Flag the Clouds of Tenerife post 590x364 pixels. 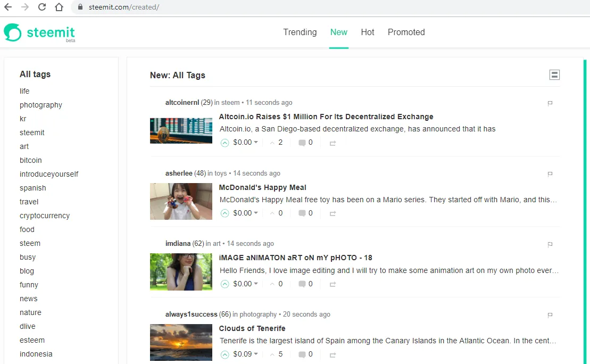(x=550, y=315)
